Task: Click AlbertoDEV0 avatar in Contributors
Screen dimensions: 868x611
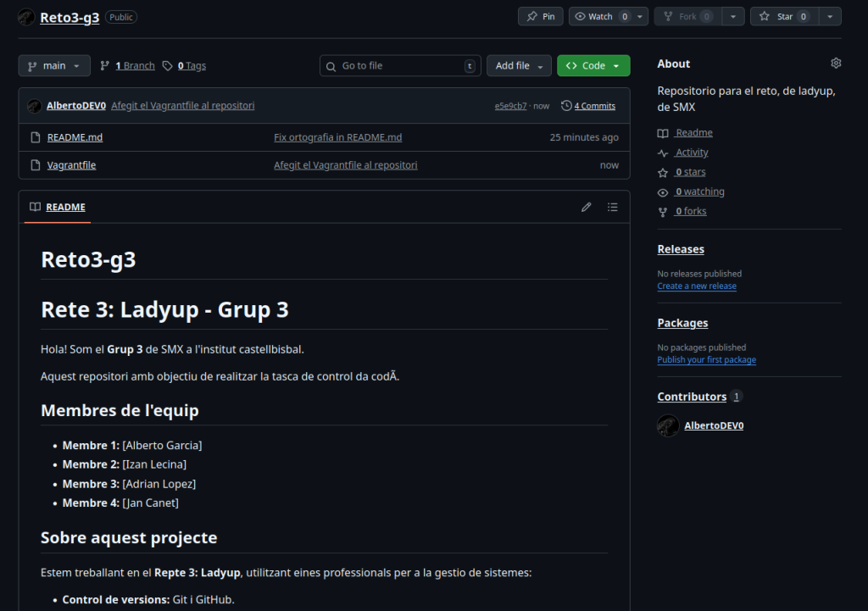Action: [668, 425]
